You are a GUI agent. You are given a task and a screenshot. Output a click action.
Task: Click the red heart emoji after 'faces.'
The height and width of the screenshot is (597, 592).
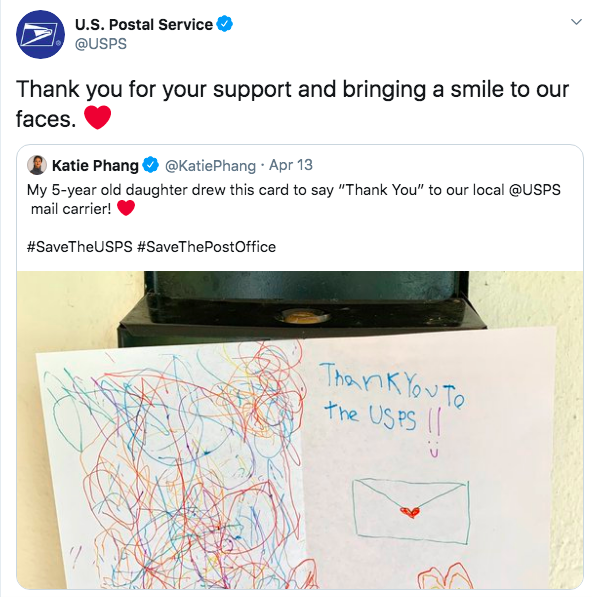(97, 118)
